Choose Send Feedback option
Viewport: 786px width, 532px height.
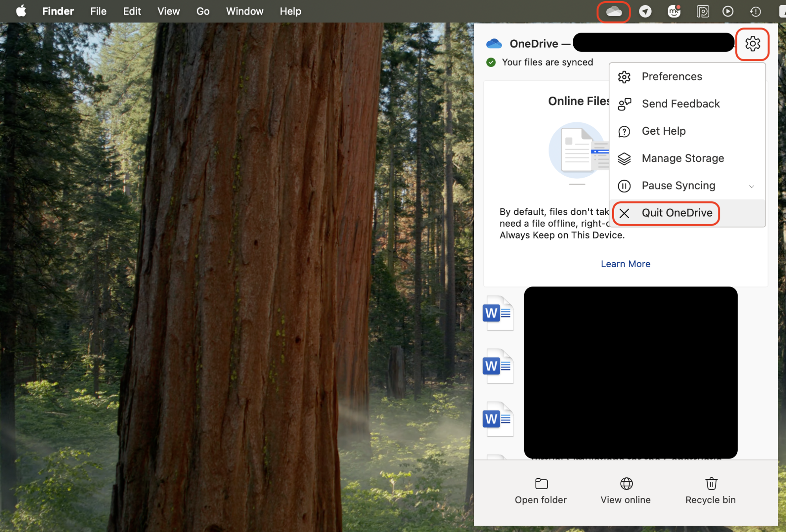pos(680,104)
